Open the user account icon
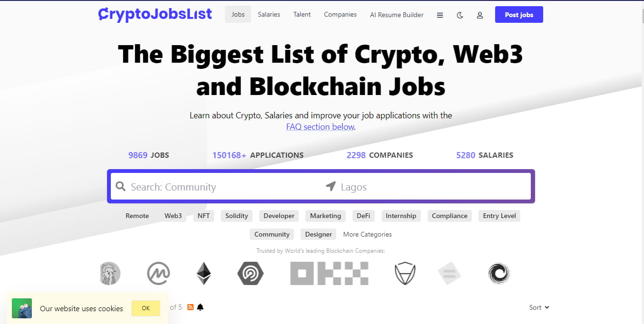The width and height of the screenshot is (644, 324). coord(480,15)
